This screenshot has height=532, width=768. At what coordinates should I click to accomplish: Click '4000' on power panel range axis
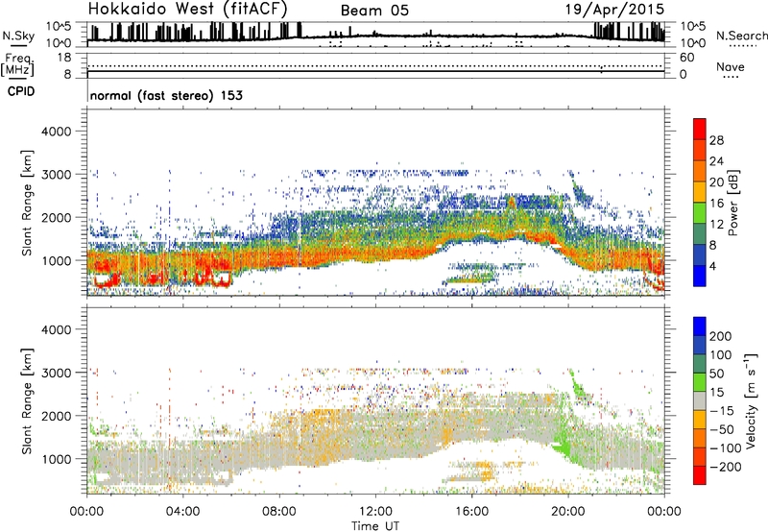56,132
